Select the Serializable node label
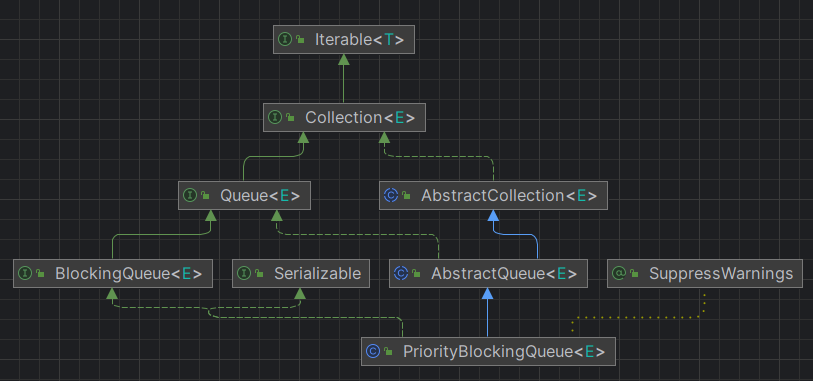The image size is (813, 381). (317, 273)
